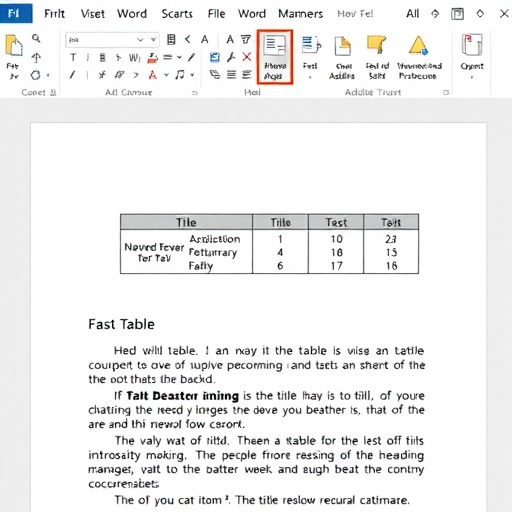The image size is (512, 512).
Task: Click the circular refresh icon in ribbon
Action: [35, 75]
